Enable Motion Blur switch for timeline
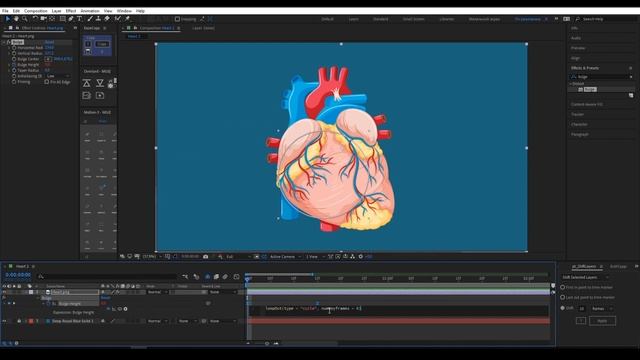 click(x=225, y=277)
